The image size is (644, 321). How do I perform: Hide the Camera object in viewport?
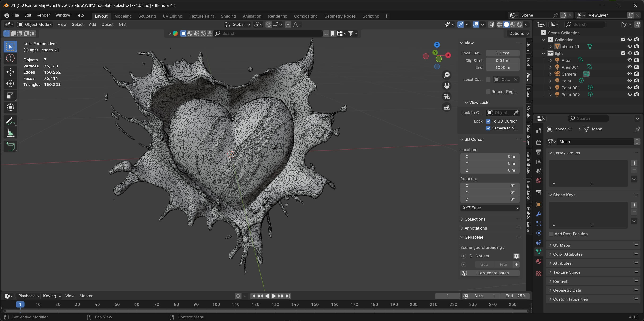click(x=630, y=74)
